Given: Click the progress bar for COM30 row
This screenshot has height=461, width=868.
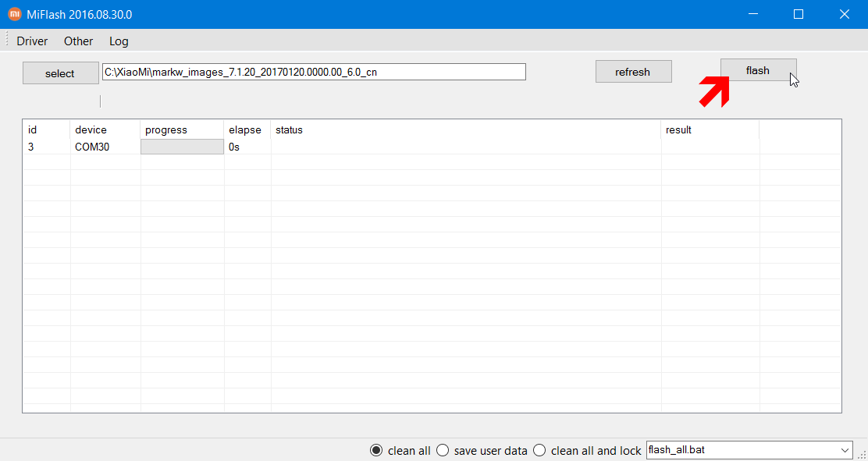Looking at the screenshot, I should pos(182,147).
